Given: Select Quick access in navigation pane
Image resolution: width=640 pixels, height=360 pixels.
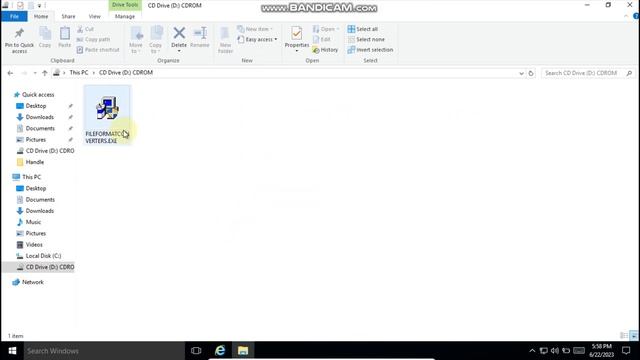Looking at the screenshot, I should click(x=38, y=94).
